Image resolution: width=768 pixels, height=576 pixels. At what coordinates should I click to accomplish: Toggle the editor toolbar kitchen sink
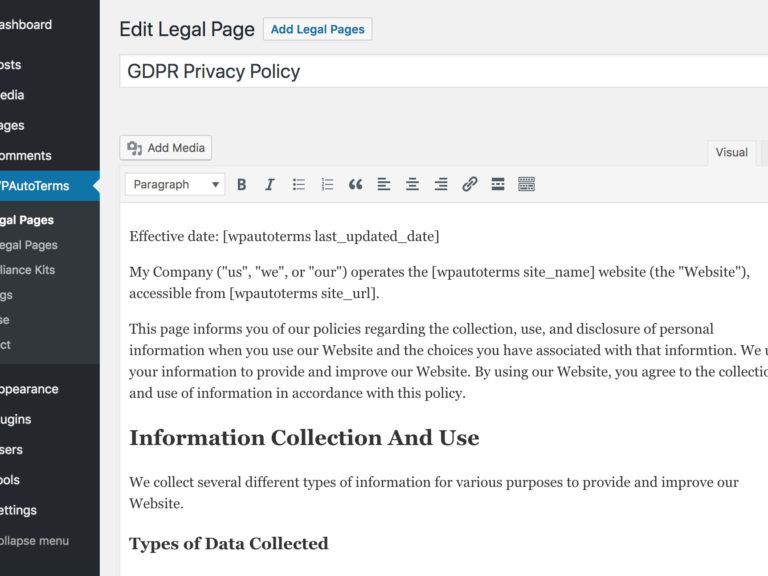[527, 185]
